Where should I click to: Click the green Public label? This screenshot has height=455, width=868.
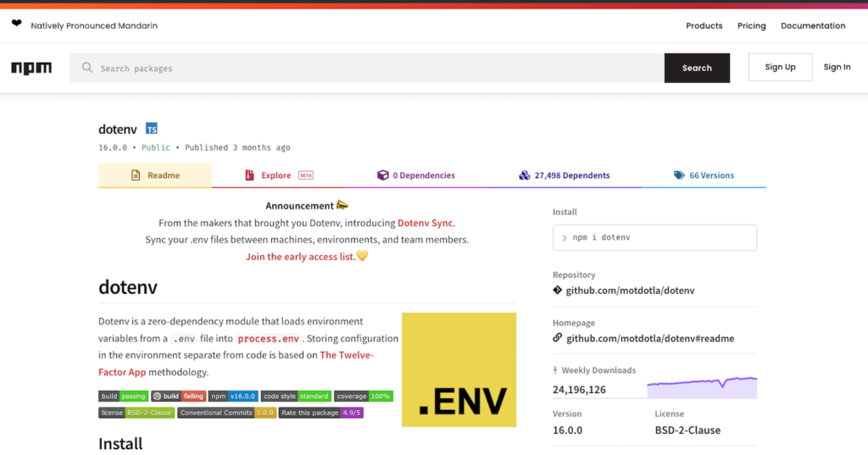156,147
